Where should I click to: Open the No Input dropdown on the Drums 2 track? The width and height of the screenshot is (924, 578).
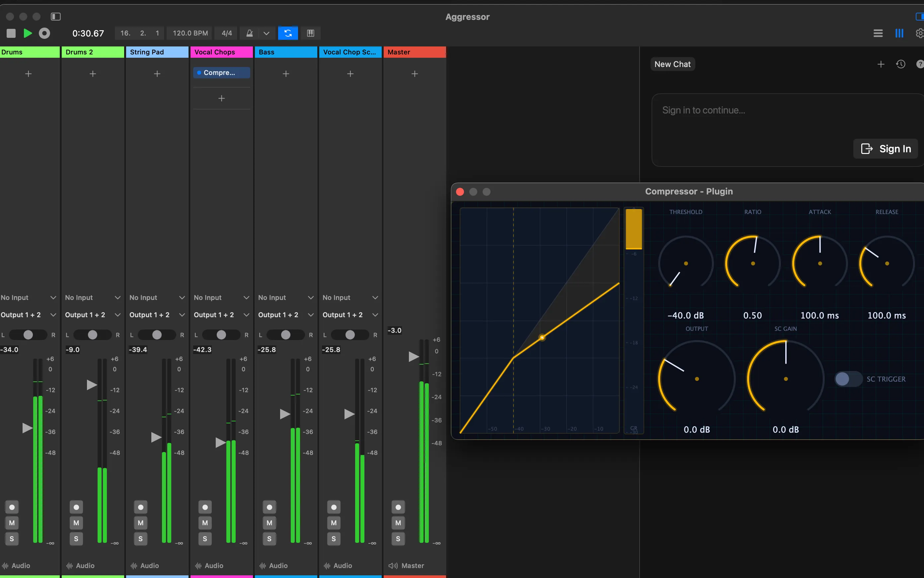pos(93,297)
